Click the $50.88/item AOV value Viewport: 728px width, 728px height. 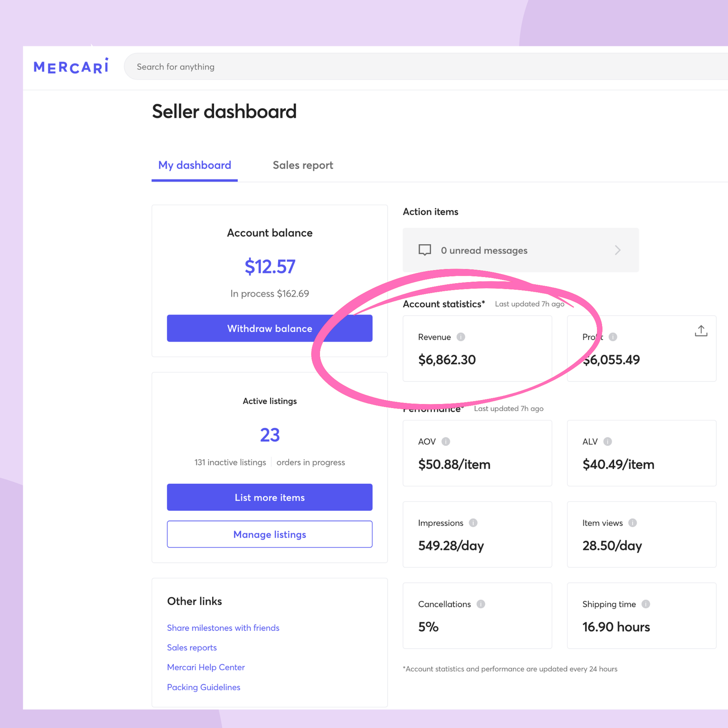click(454, 465)
